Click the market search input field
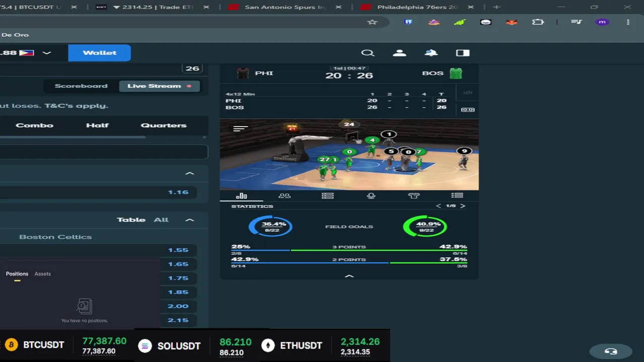The image size is (644, 362). tap(104, 152)
